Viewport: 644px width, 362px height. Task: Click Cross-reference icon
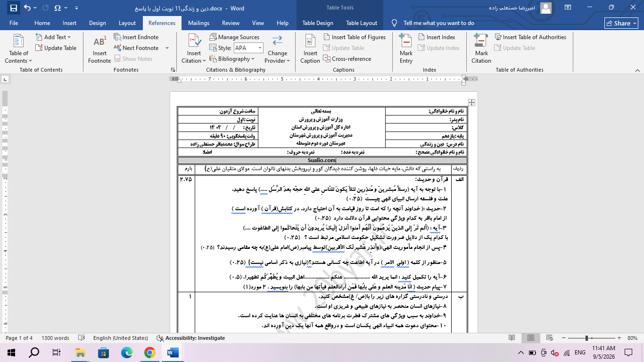click(327, 59)
